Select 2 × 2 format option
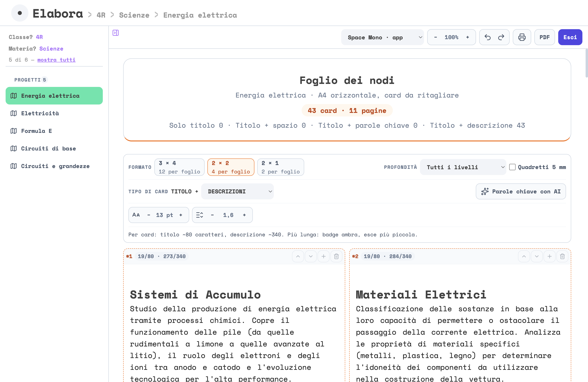This screenshot has height=382, width=588. pyautogui.click(x=231, y=167)
